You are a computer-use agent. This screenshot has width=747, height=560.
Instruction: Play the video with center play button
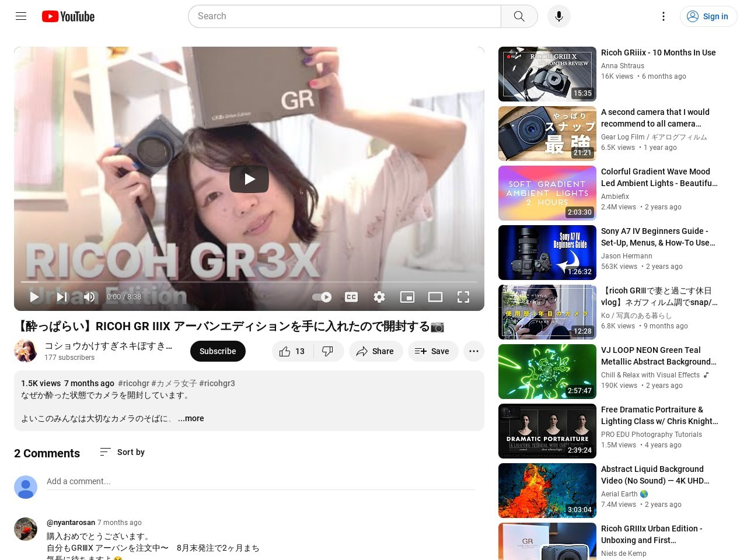pos(249,179)
